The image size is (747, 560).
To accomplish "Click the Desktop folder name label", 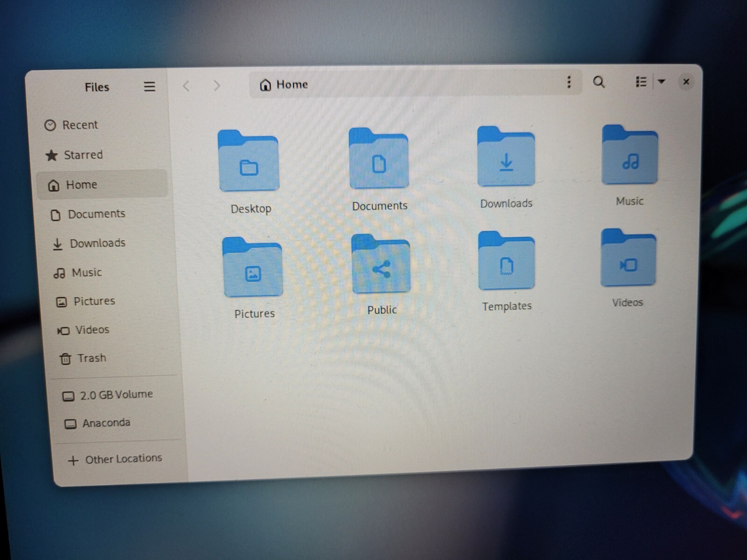I will (251, 209).
